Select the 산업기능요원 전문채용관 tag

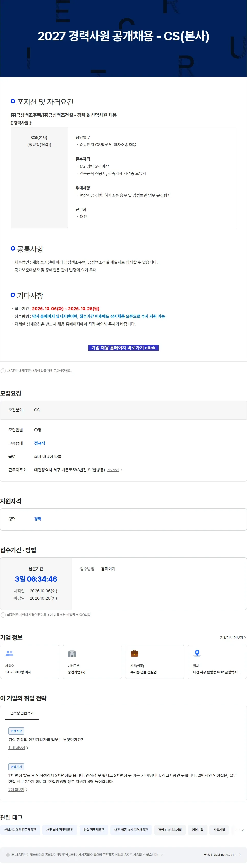click(x=20, y=830)
